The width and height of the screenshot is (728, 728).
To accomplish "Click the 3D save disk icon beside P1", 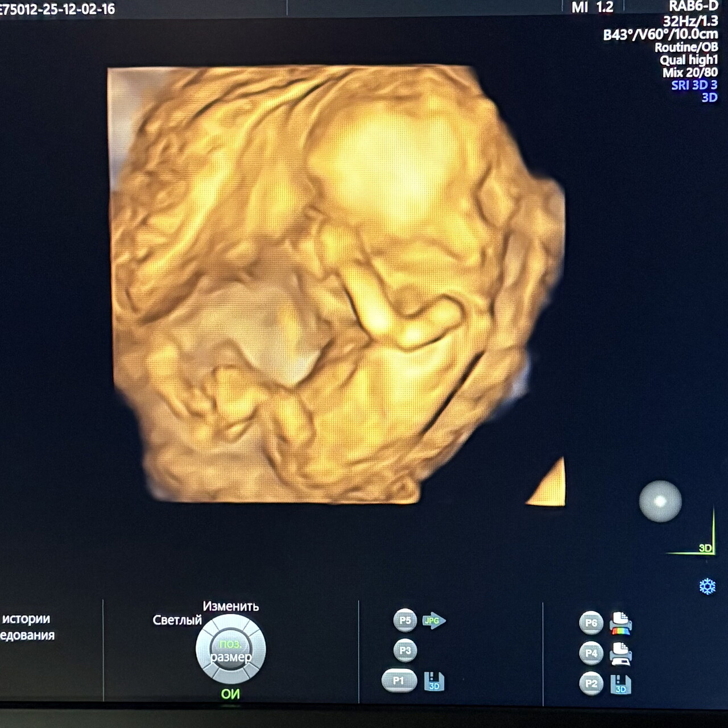I will pos(434,681).
